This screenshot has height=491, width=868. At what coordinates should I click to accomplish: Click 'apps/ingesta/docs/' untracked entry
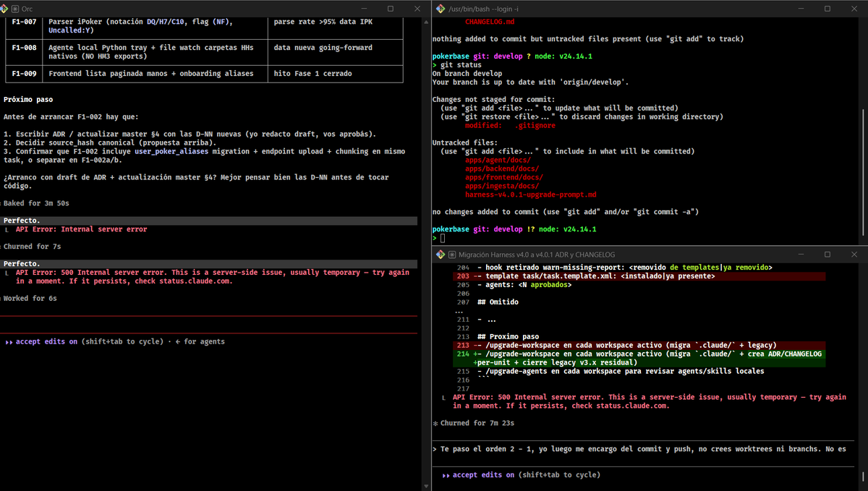tap(502, 186)
